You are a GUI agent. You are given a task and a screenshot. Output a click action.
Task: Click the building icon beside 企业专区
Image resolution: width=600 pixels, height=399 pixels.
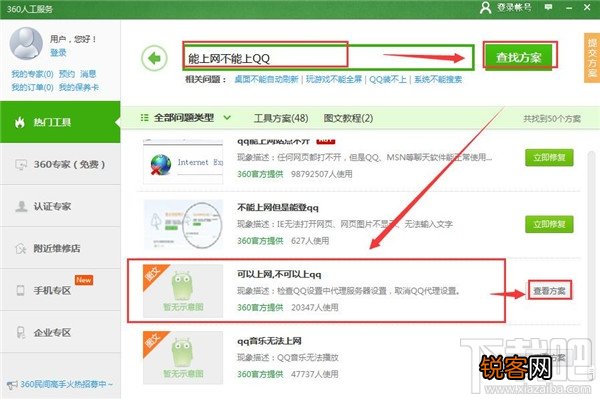[x=21, y=332]
